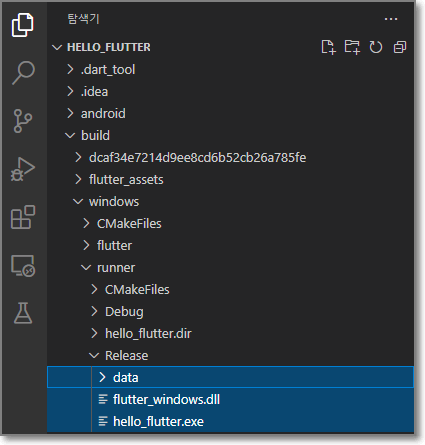Open the Testing flask view
Image resolution: width=425 pixels, height=445 pixels.
[23, 313]
